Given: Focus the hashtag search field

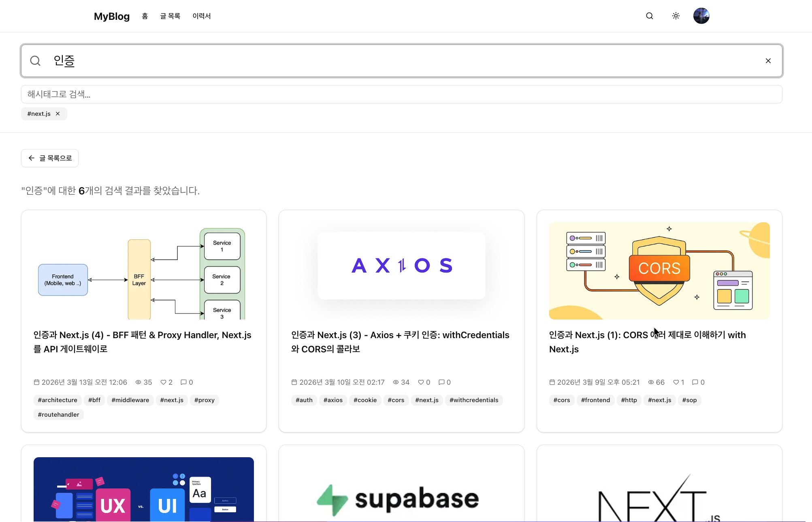Looking at the screenshot, I should 401,94.
